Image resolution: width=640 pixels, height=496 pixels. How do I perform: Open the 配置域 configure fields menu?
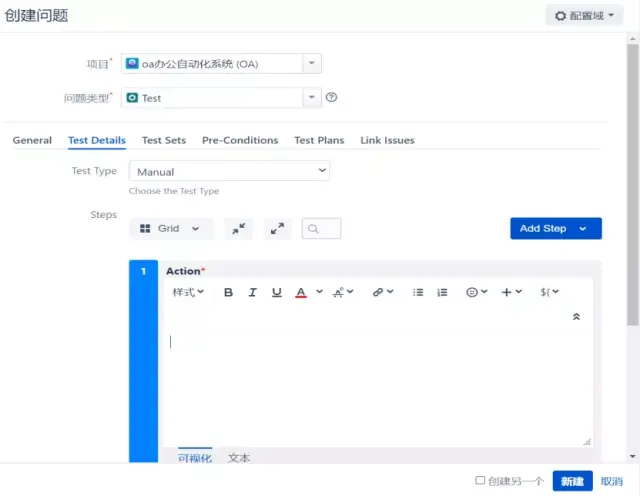pos(584,16)
